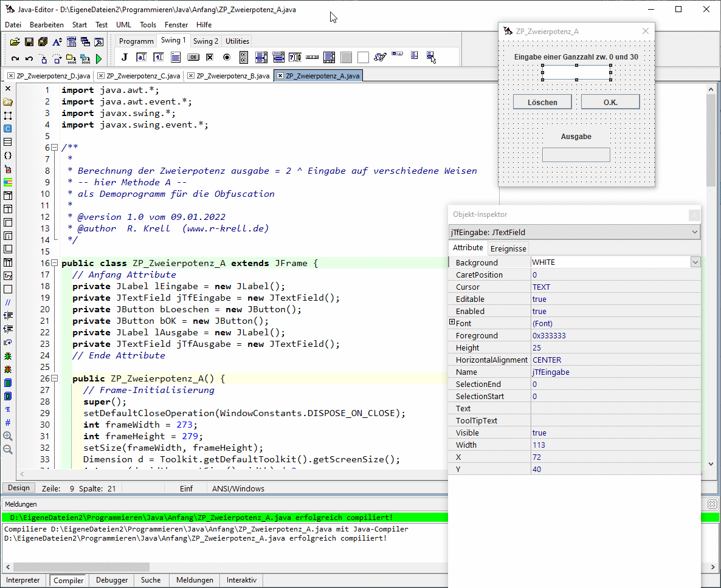Click the Ausgabe text field in form
Screen dimensions: 721x588
[576, 155]
